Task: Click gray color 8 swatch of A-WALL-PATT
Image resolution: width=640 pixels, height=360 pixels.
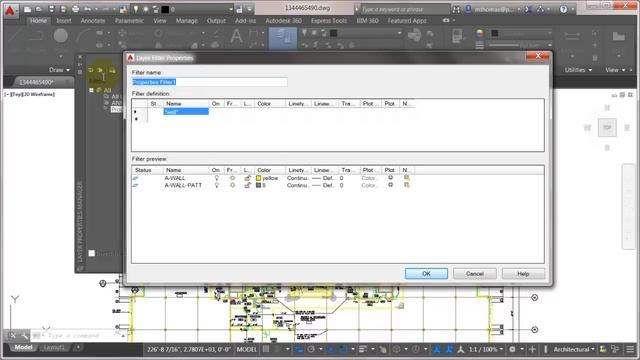Action: [258, 185]
